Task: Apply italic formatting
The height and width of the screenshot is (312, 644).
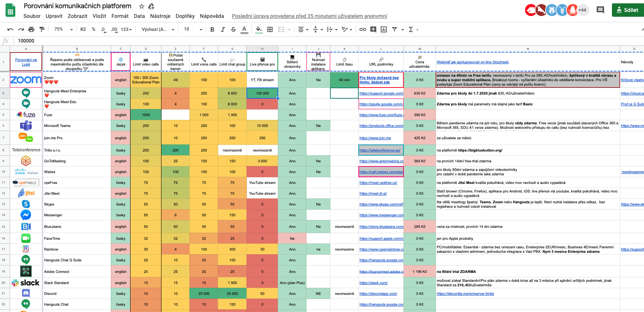Action: 223,29
